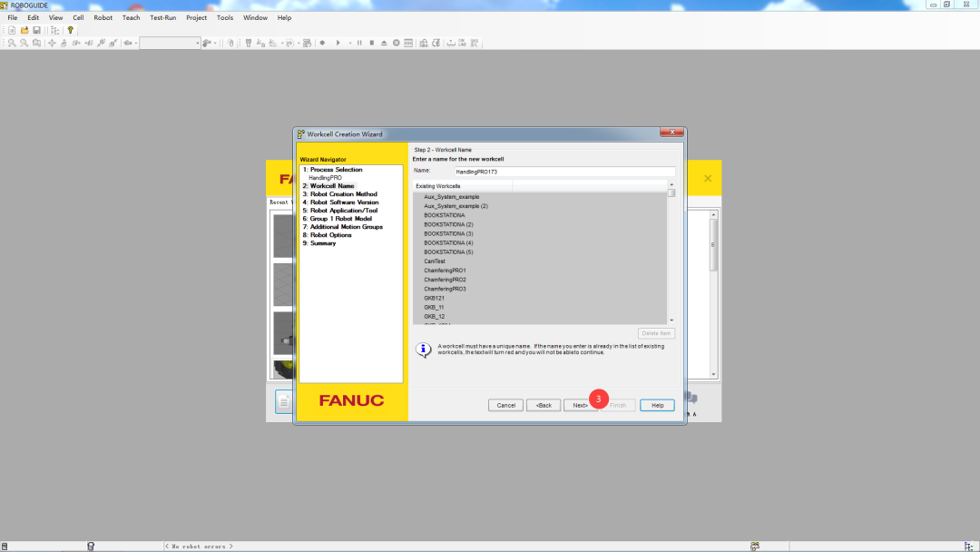Open the Edit menu

34,17
